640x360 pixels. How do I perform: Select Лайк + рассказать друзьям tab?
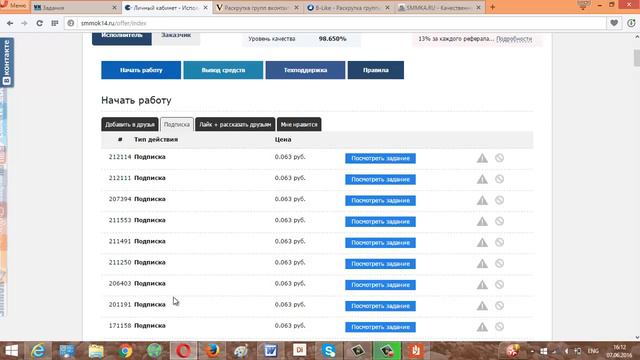point(235,124)
